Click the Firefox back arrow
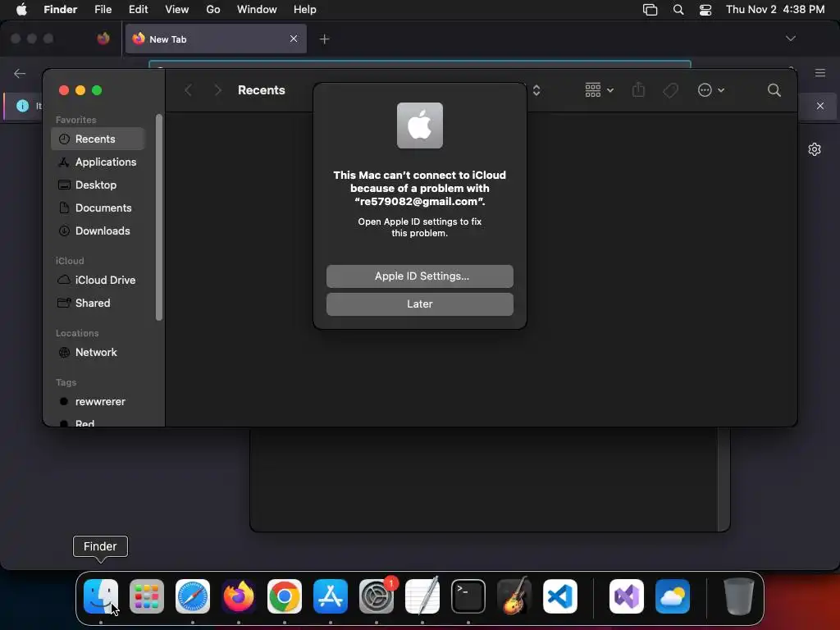The height and width of the screenshot is (630, 840). pos(20,73)
